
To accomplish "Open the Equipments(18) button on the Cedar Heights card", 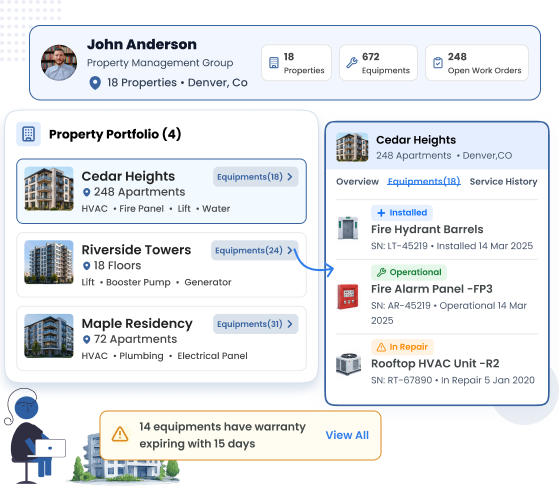I will point(256,177).
